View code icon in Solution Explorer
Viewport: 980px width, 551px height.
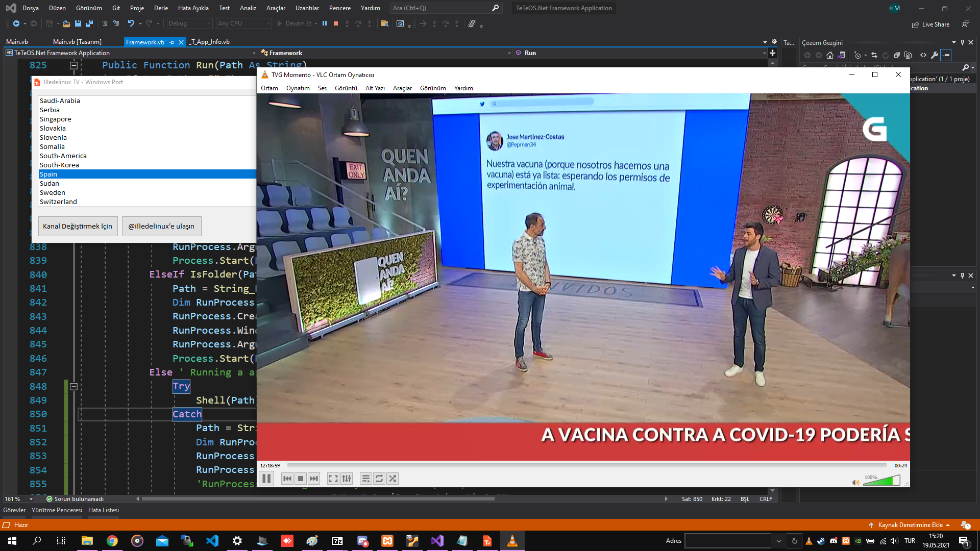923,55
